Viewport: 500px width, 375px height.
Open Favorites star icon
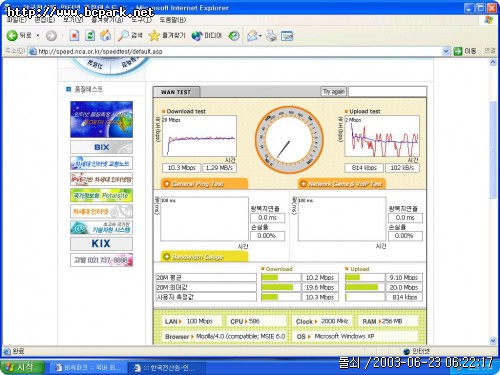pyautogui.click(x=154, y=35)
